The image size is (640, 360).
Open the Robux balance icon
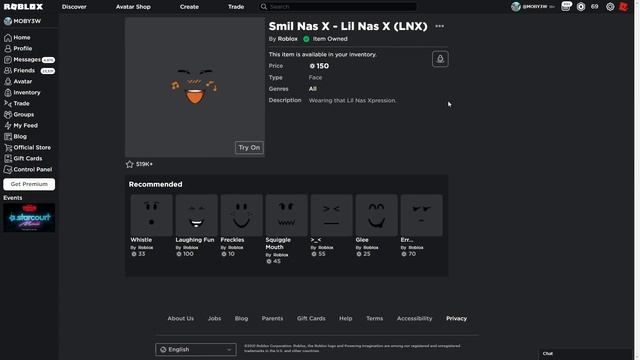581,7
